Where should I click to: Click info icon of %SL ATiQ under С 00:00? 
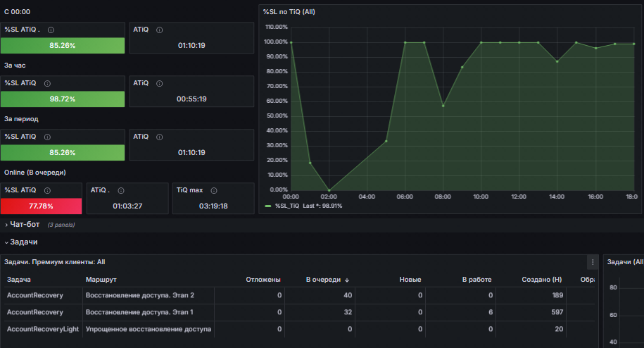[51, 30]
